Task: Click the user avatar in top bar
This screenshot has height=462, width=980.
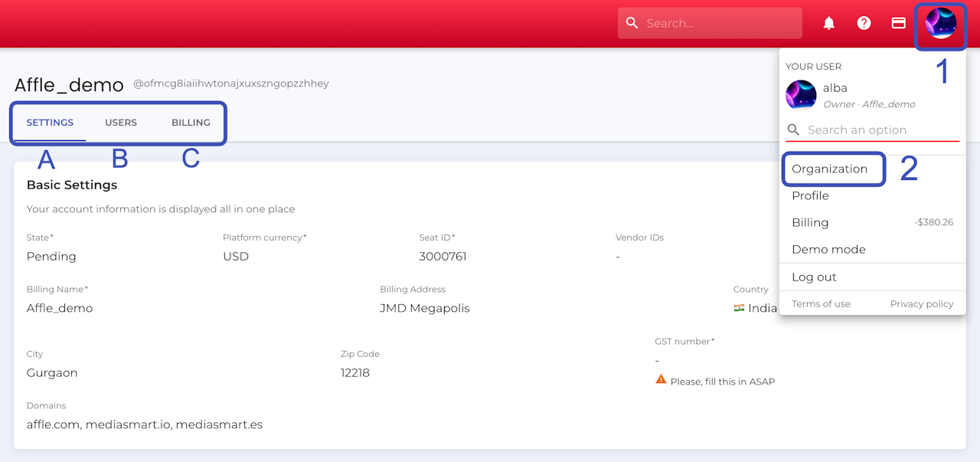Action: tap(941, 23)
